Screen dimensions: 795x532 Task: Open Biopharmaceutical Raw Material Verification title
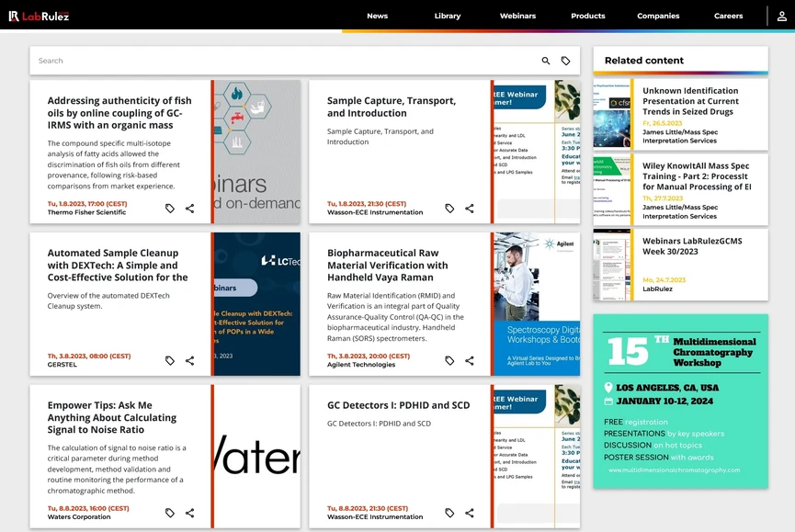387,265
